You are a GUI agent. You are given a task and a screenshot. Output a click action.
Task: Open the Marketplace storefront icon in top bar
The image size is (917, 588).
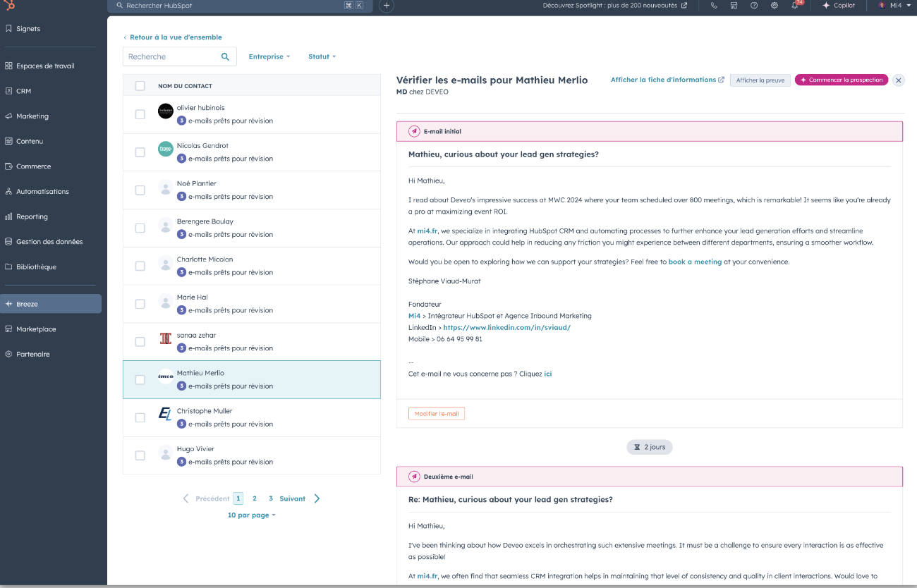(734, 6)
